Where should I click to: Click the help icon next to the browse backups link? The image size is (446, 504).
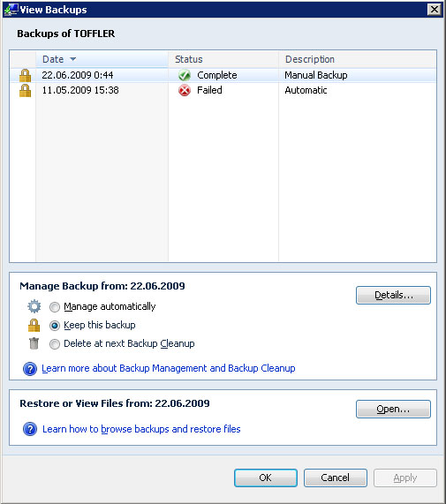[30, 429]
